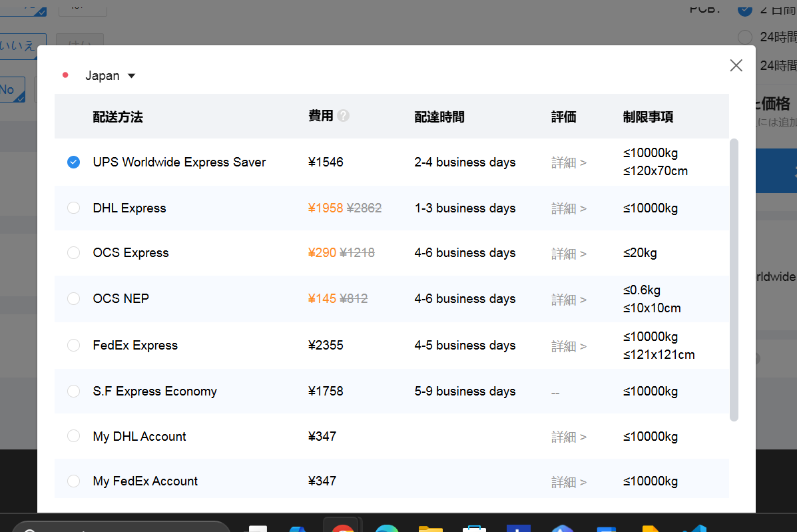Click the help icon beside 費用
This screenshot has width=797, height=532.
343,116
